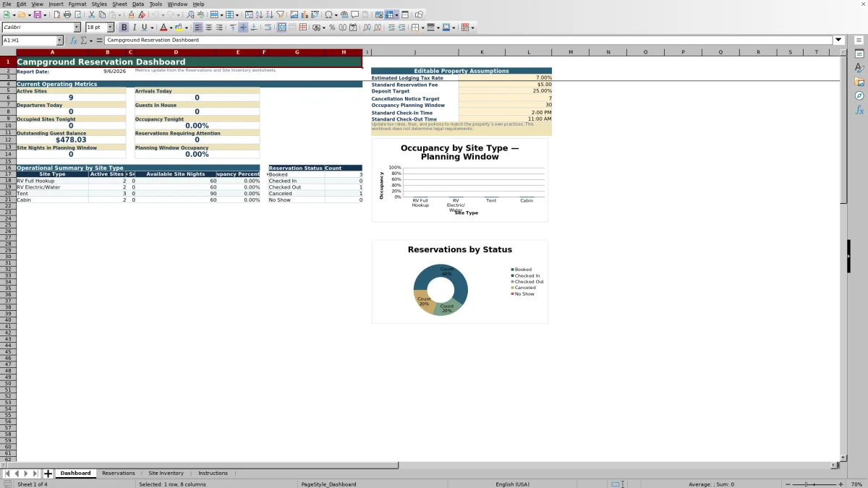Click the Background Color highlight swatch
Viewport: 868px width, 488px height.
point(179,27)
